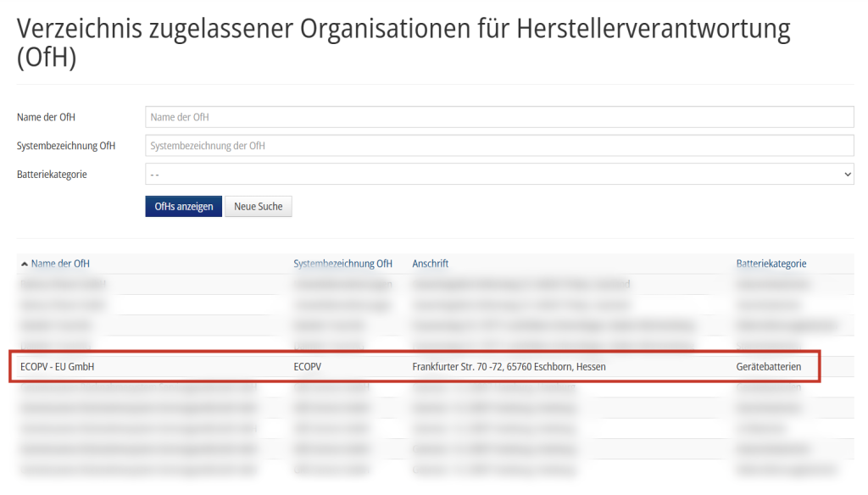Viewport: 868px width, 495px height.
Task: Open the Batteriekategorie select box
Action: point(499,174)
